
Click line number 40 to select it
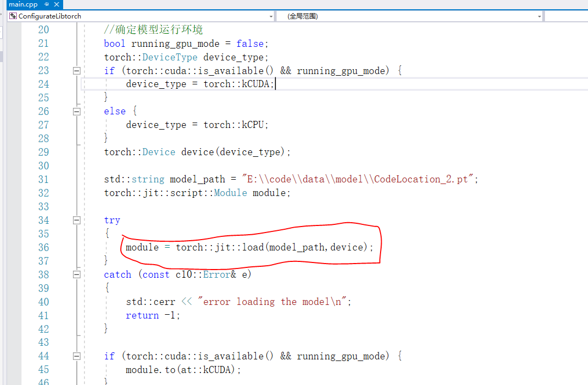43,301
